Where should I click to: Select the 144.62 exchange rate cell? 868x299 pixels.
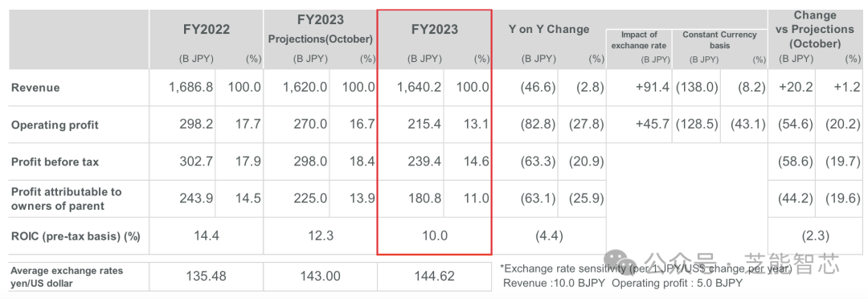pos(435,276)
